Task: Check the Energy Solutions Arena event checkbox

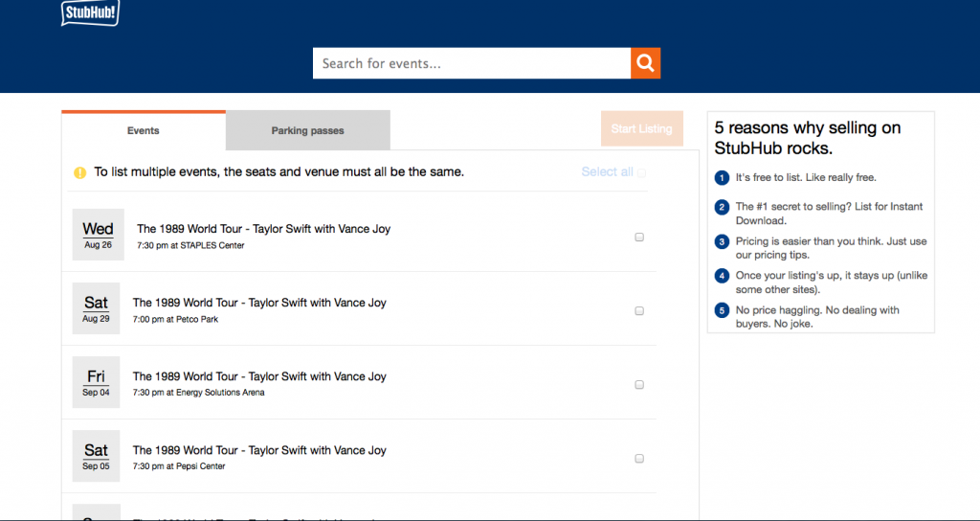Action: [x=639, y=385]
